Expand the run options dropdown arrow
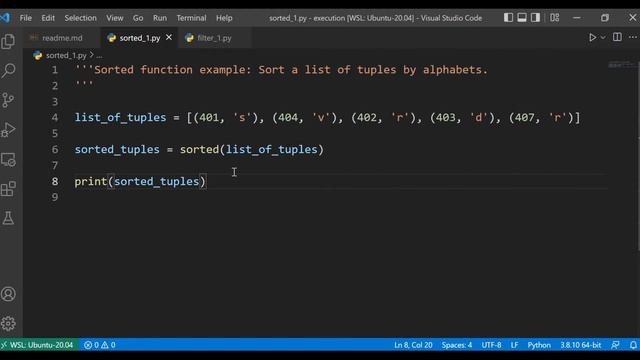640x360 pixels. pyautogui.click(x=603, y=38)
